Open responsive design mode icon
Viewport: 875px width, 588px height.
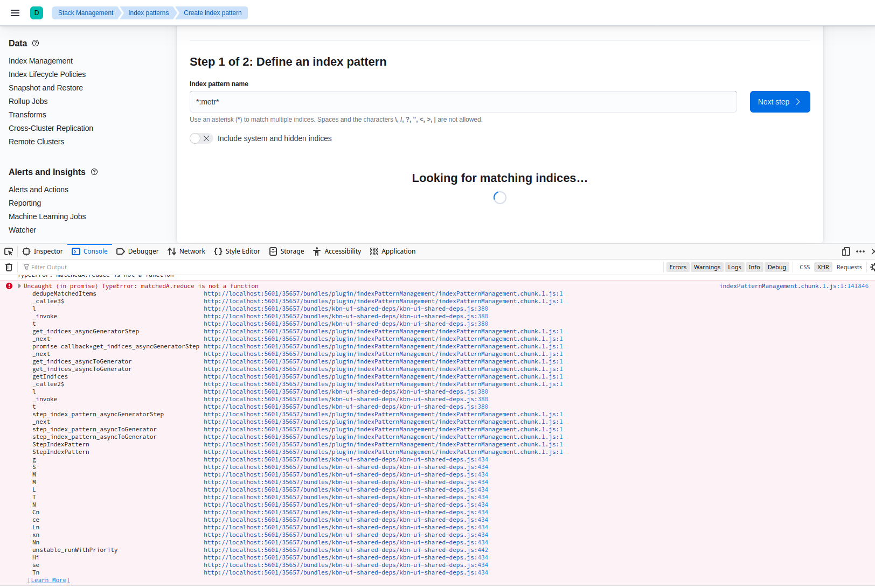pos(846,251)
